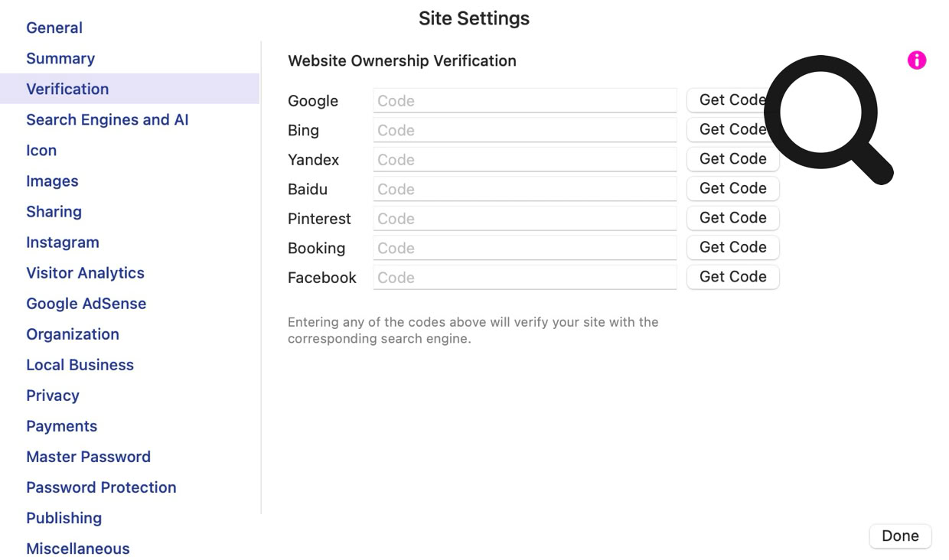Focus the Google verification code field
This screenshot has width=949, height=560.
524,100
